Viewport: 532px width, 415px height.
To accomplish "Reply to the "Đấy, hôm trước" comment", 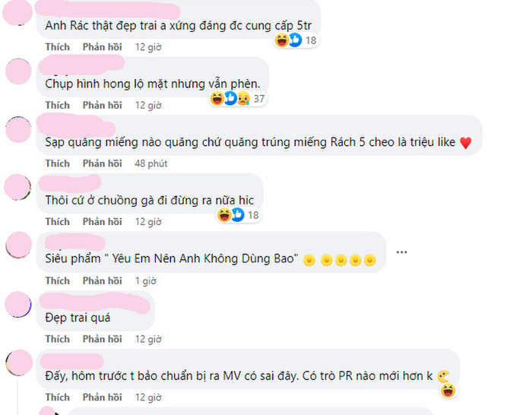I will click(x=102, y=397).
